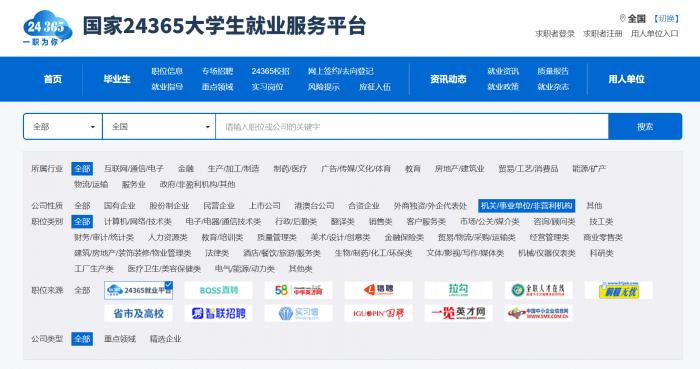The width and height of the screenshot is (700, 369).
Task: Open the 全部 category dropdown in search bar
Action: pyautogui.click(x=63, y=127)
